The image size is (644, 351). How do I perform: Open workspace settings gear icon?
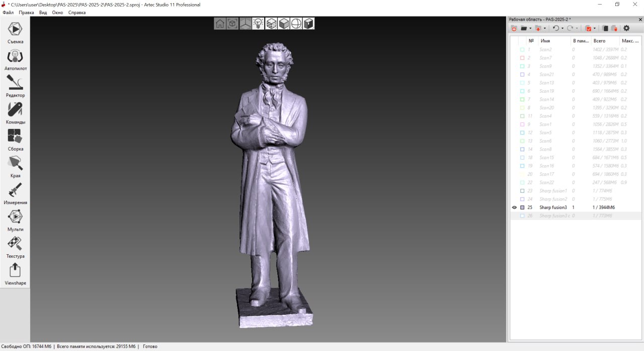click(626, 29)
